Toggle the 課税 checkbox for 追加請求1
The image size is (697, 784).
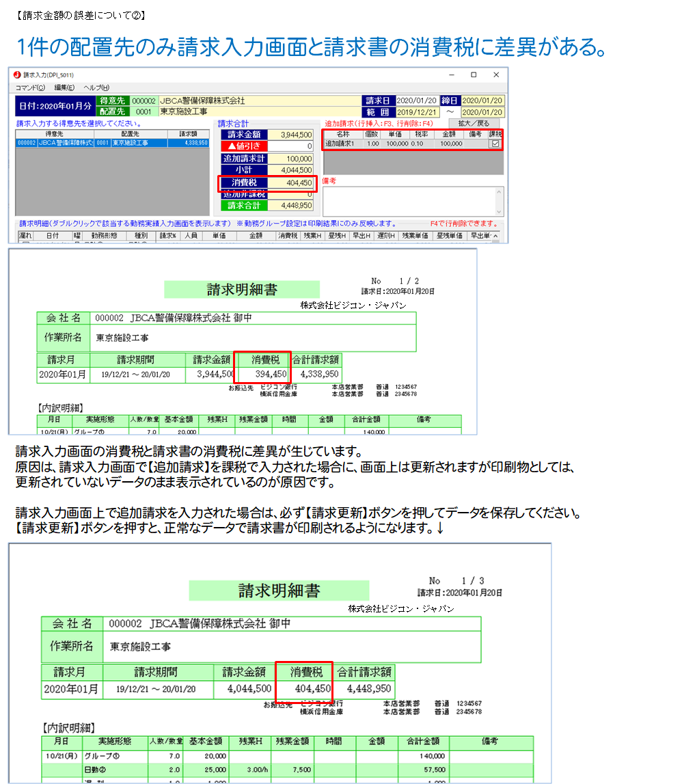(x=495, y=144)
